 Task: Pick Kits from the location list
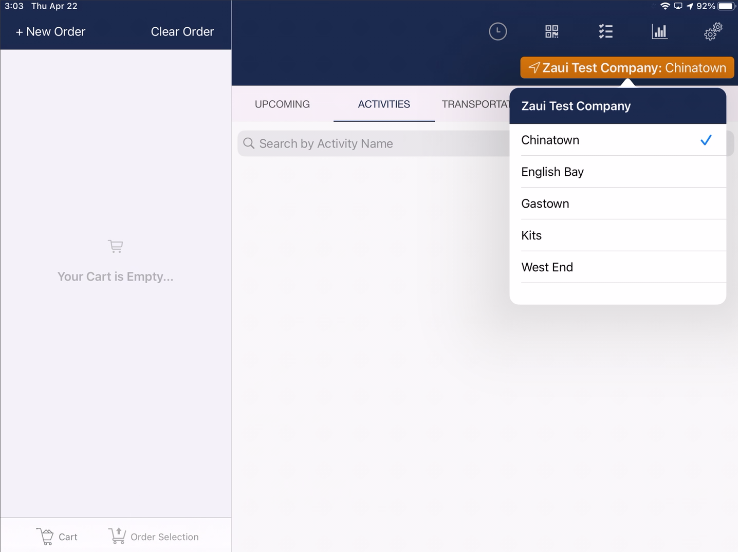click(618, 235)
